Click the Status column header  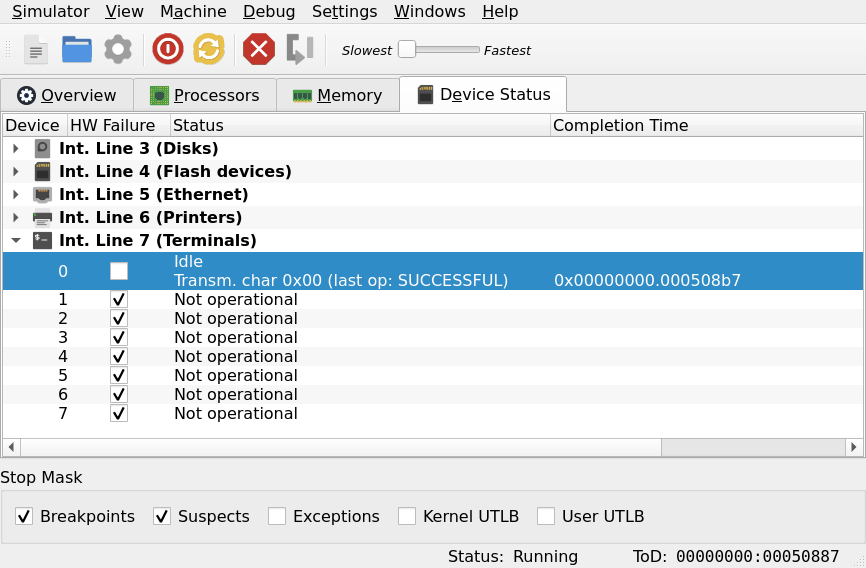tap(360, 125)
